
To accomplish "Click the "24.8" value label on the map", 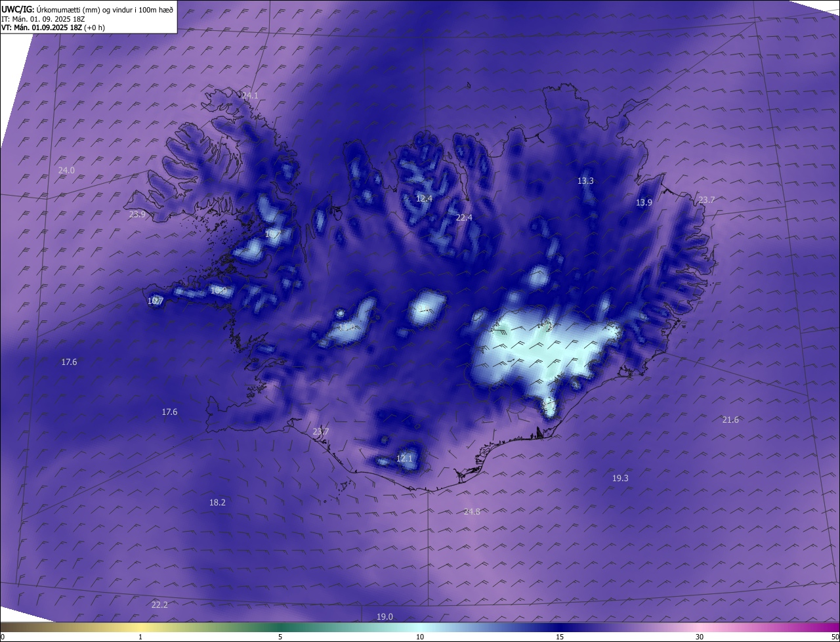I will tap(472, 511).
